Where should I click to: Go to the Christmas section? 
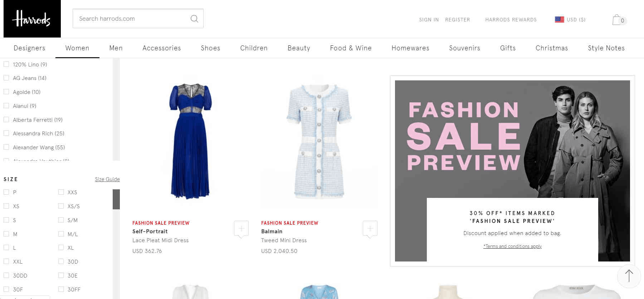point(552,48)
